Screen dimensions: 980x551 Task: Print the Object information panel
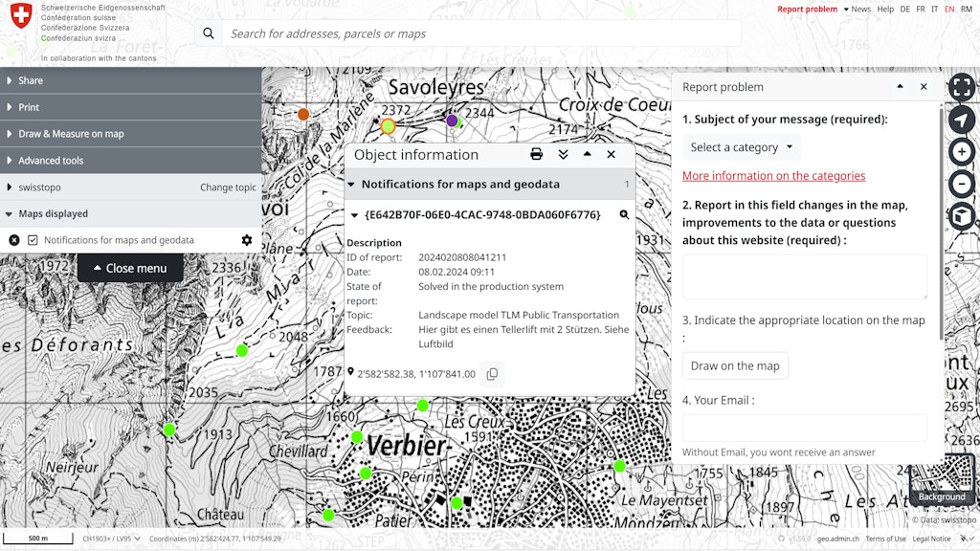535,154
